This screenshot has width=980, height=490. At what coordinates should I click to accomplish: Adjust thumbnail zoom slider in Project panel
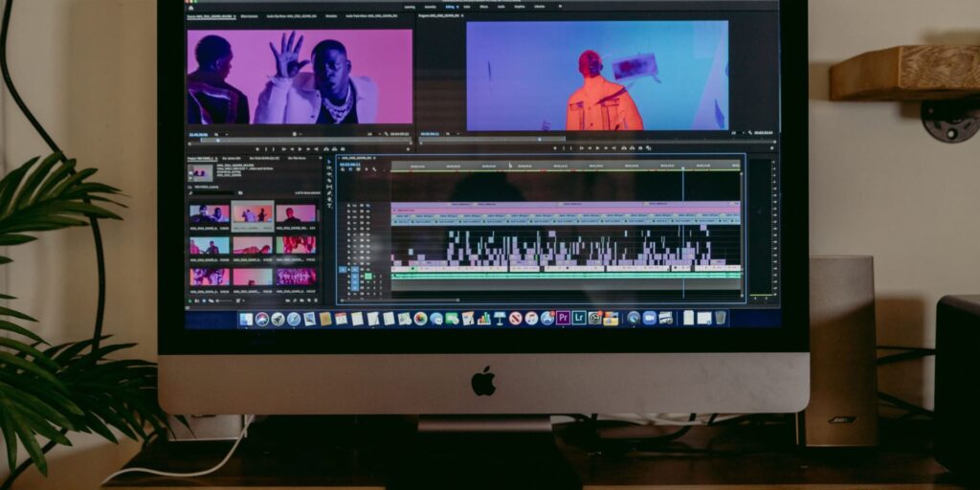point(224,301)
